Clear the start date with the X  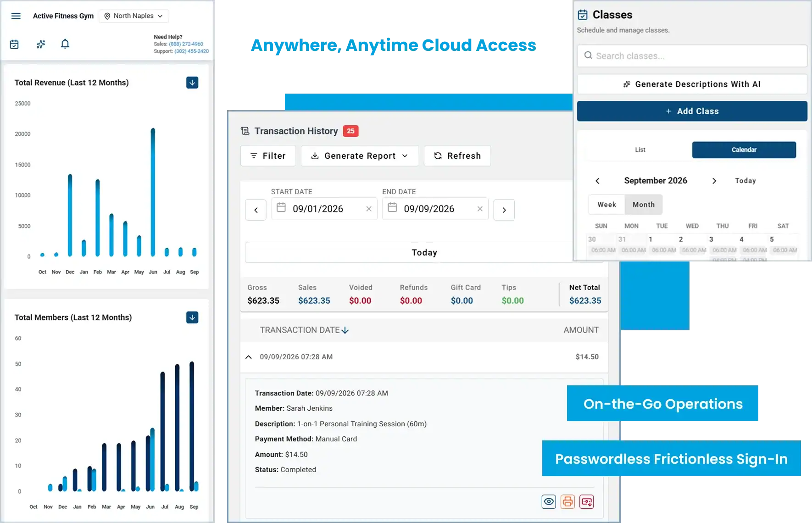point(369,209)
